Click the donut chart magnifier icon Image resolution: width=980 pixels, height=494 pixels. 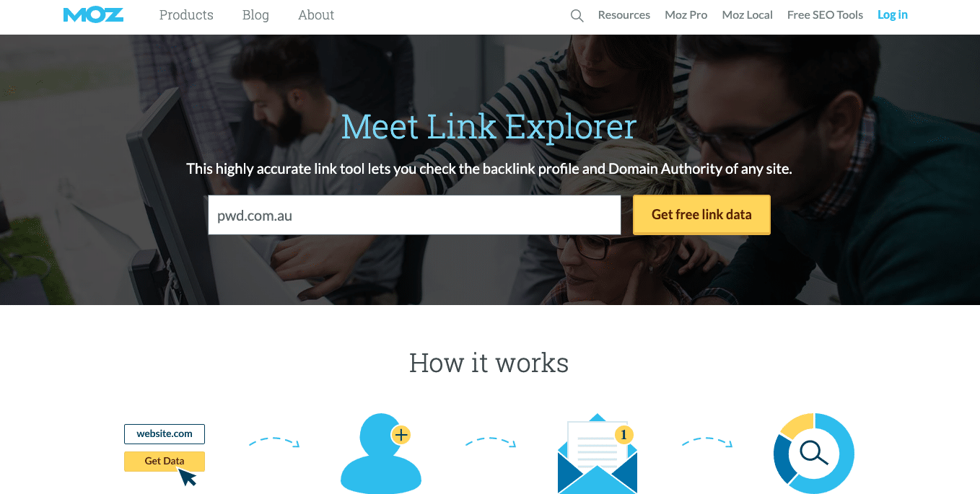[814, 453]
